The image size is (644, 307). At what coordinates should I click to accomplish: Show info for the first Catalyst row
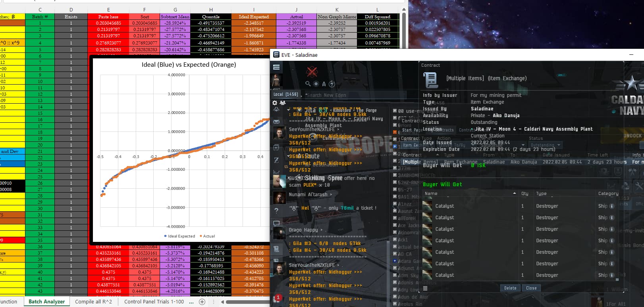(611, 206)
